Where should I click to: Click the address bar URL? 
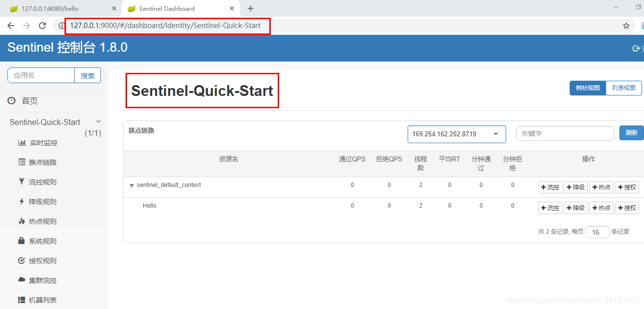point(165,26)
